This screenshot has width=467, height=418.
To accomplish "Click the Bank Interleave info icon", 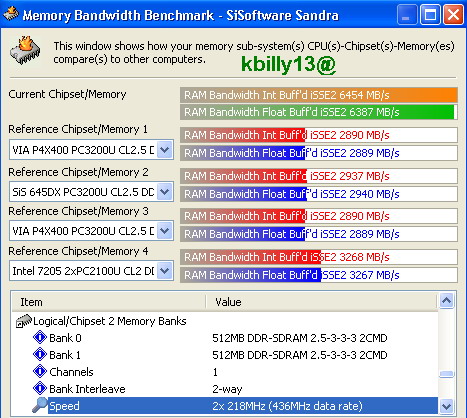I will click(40, 388).
